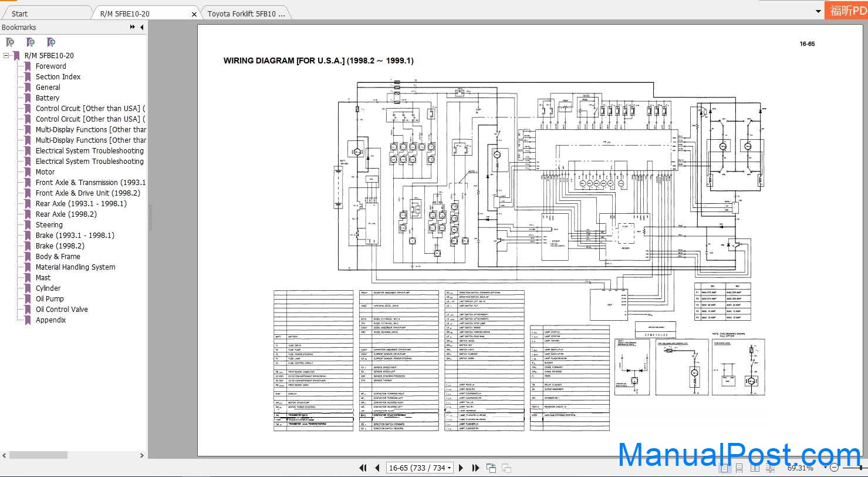
Task: Open the tab list dropdown arrow
Action: pyautogui.click(x=818, y=12)
